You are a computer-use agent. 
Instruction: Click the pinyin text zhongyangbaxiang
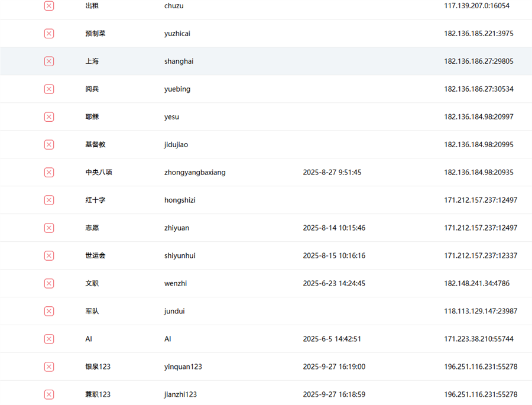[194, 173]
